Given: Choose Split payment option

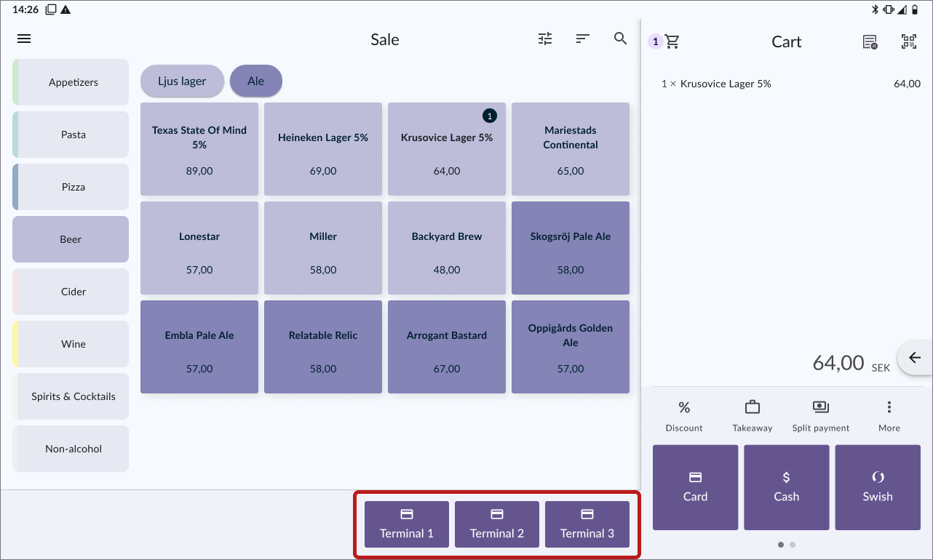Looking at the screenshot, I should 821,416.
